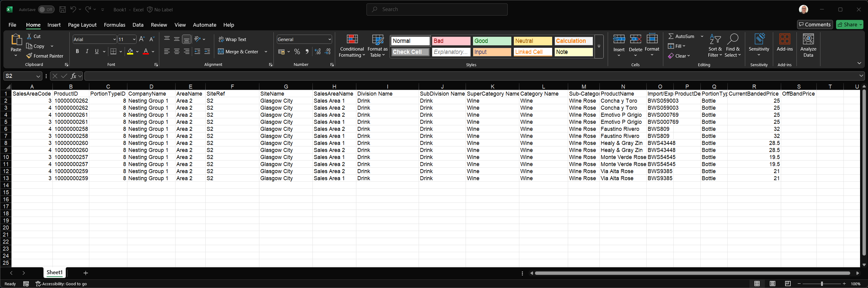
Task: Toggle Bold formatting
Action: coord(77,51)
